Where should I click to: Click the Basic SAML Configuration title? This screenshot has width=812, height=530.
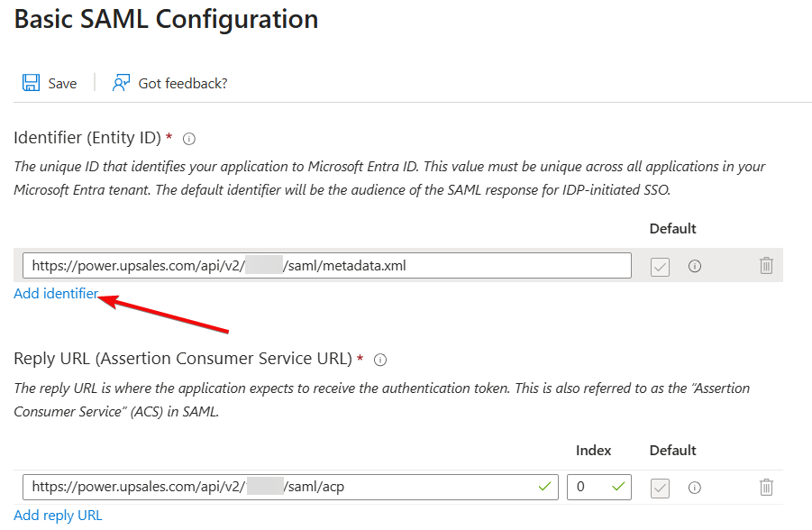[x=166, y=20]
